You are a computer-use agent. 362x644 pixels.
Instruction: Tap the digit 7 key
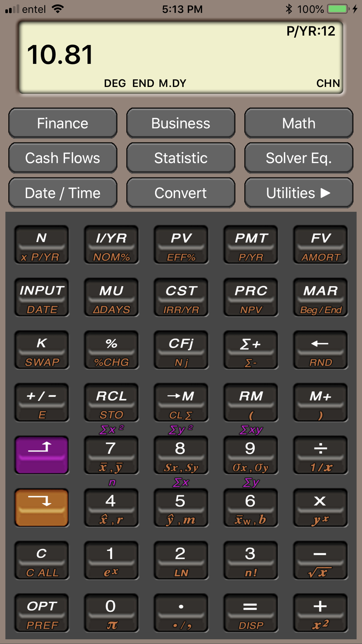pos(111,455)
